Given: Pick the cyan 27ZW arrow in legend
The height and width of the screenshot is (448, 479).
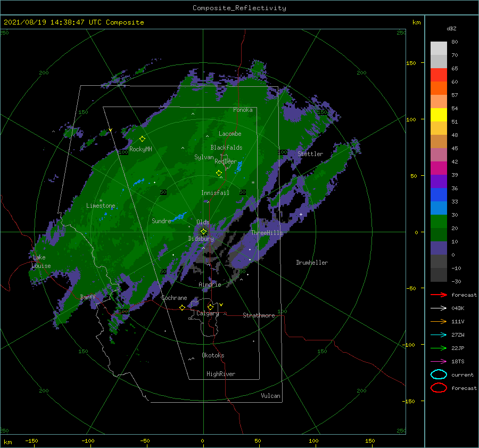Looking at the screenshot, I should (x=439, y=335).
